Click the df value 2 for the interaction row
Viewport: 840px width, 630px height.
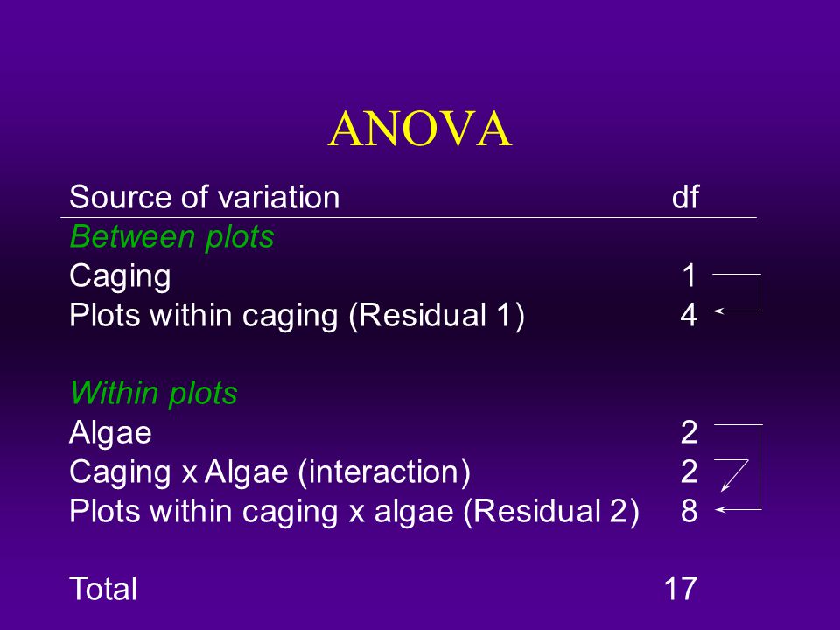[x=689, y=472]
